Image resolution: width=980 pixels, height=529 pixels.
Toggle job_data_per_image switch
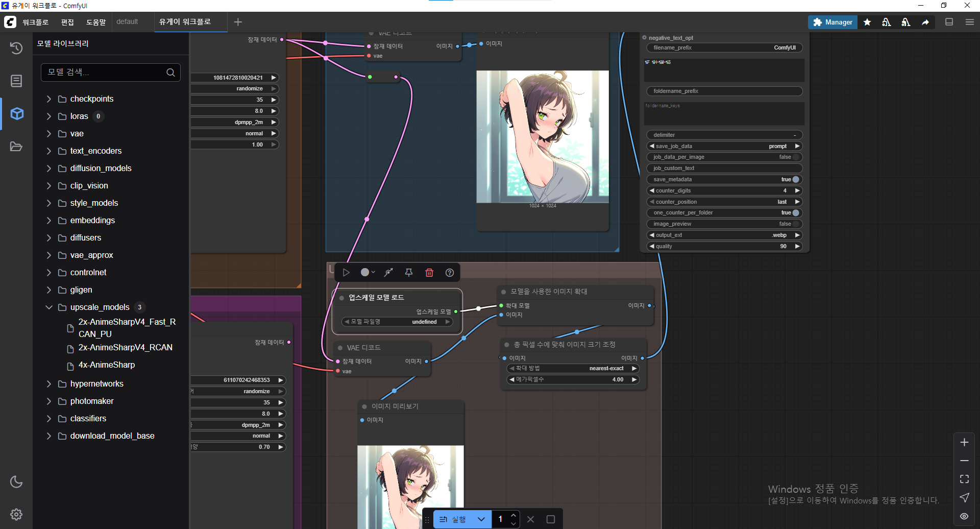click(x=796, y=157)
